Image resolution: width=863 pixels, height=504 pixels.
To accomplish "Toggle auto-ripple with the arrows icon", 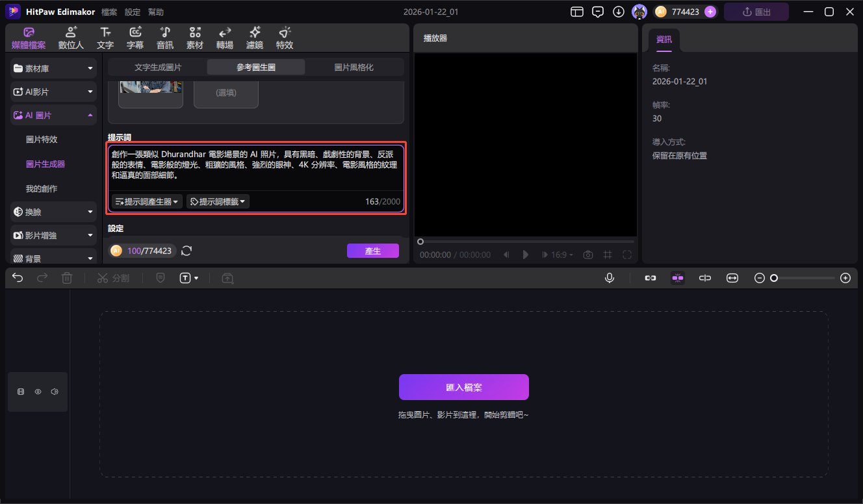I will tap(732, 278).
